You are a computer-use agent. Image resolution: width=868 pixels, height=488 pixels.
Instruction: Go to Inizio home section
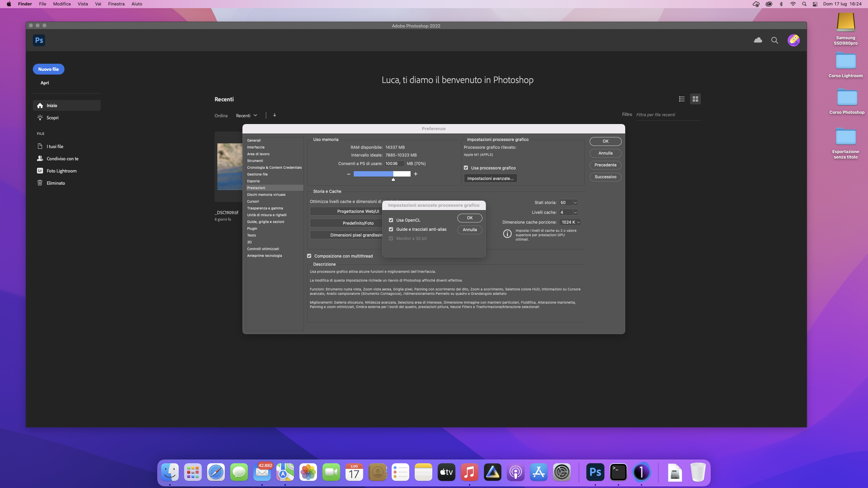click(67, 105)
